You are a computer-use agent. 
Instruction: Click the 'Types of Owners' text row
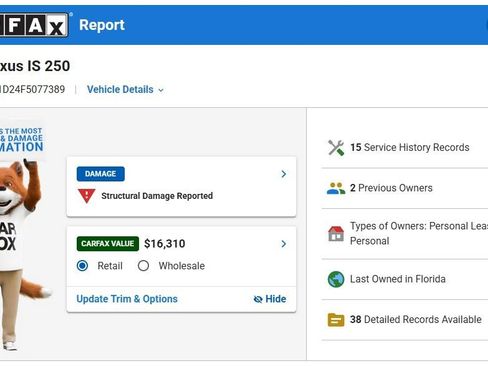click(x=419, y=233)
